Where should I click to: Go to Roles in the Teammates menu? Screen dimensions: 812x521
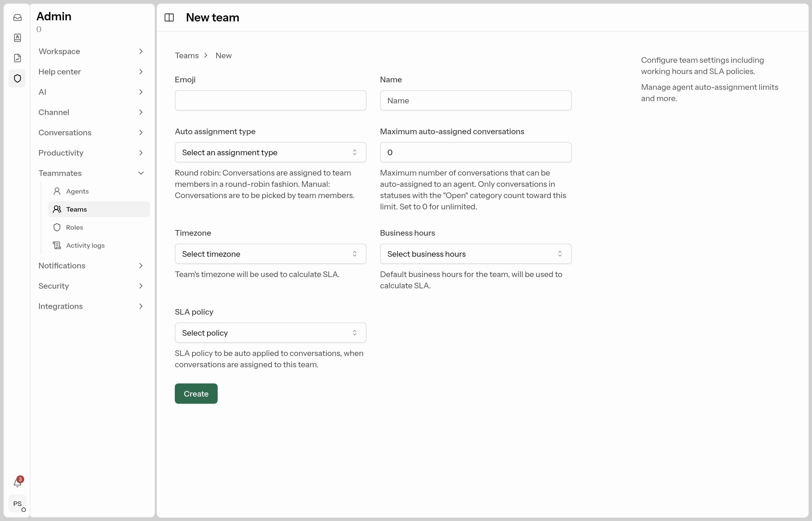coord(99,227)
